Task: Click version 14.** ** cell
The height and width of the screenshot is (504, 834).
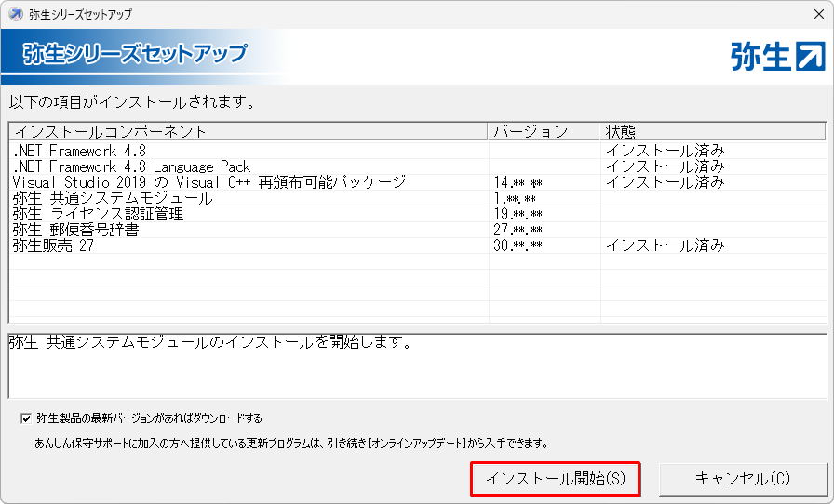Action: tap(518, 183)
